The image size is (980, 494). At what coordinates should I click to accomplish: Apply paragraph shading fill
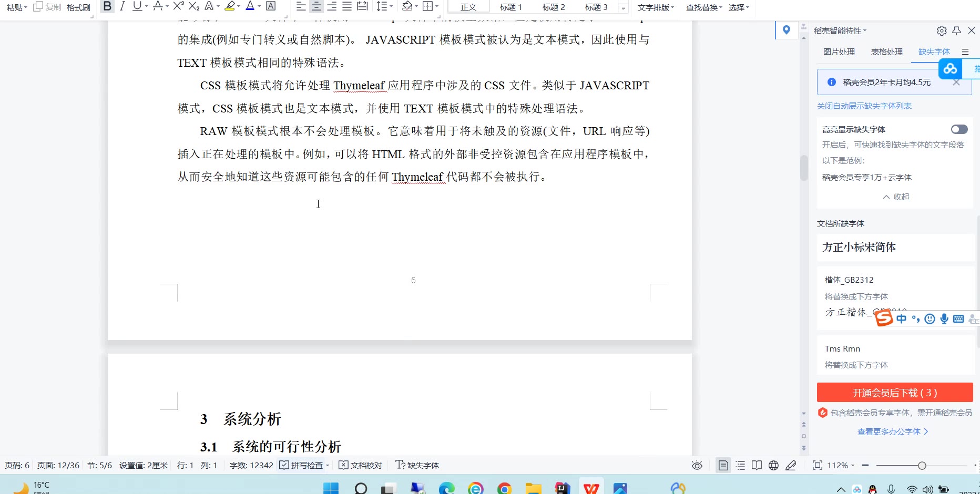[407, 6]
